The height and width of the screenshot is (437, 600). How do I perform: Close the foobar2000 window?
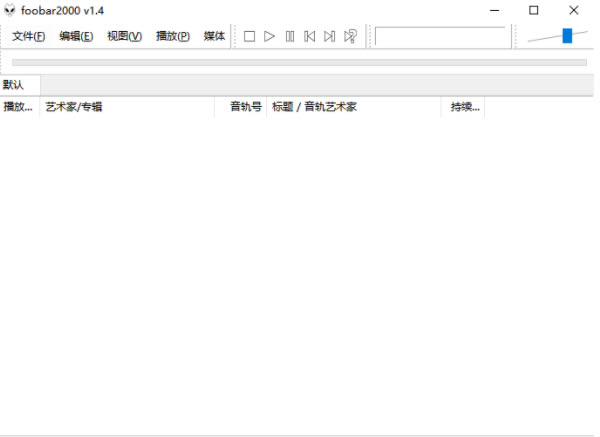[x=574, y=10]
